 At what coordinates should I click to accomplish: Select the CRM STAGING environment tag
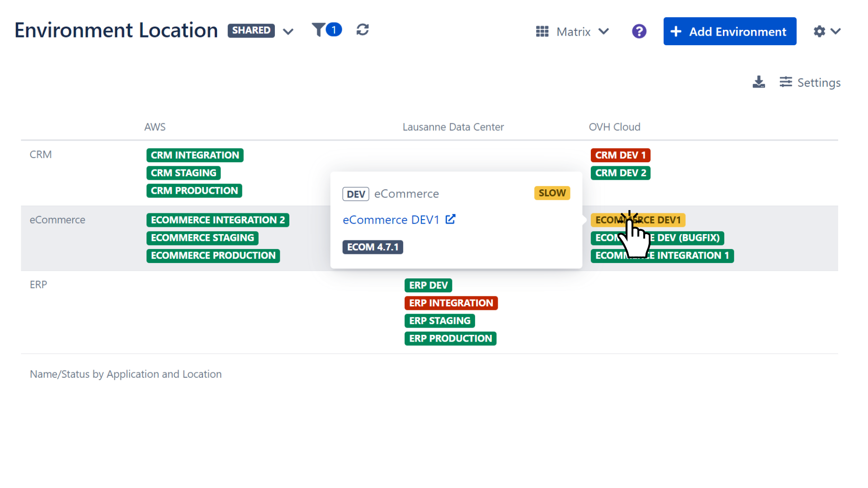[x=184, y=173]
